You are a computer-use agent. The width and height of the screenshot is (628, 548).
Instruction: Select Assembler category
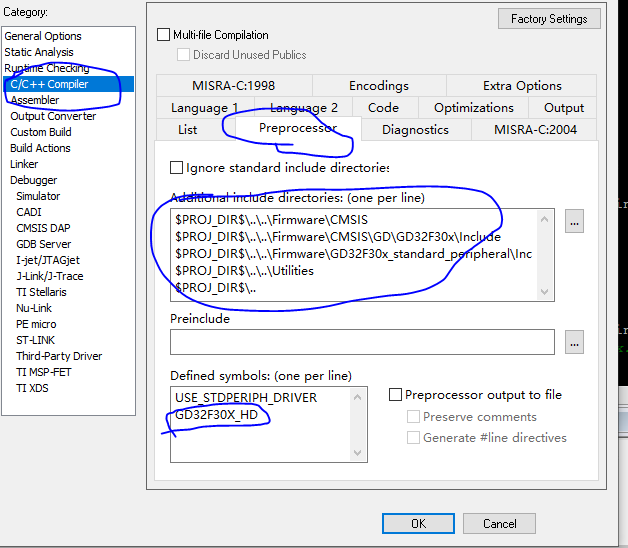[35, 100]
